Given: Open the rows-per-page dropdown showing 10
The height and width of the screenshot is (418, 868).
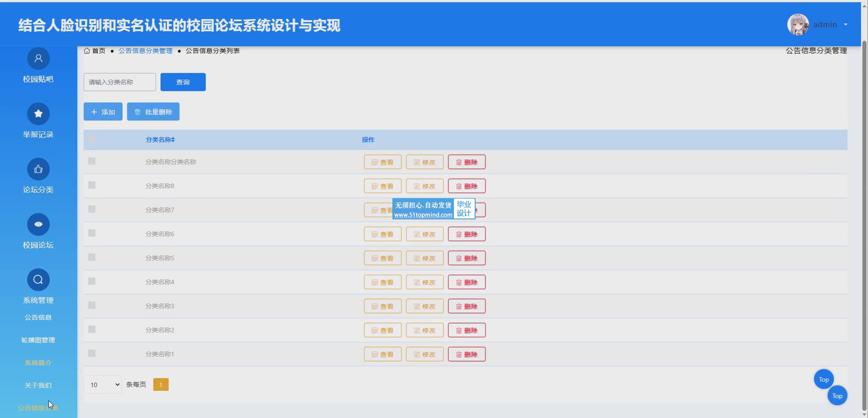Looking at the screenshot, I should (x=103, y=385).
